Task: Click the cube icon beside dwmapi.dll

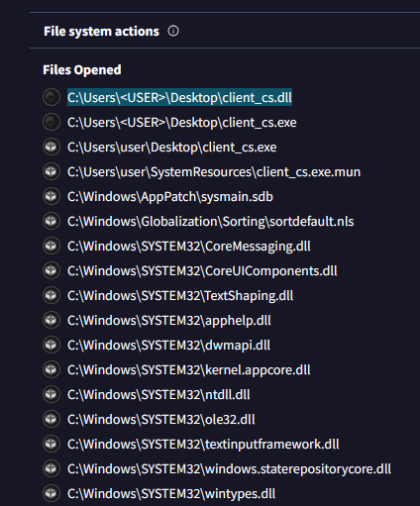Action: tap(52, 345)
